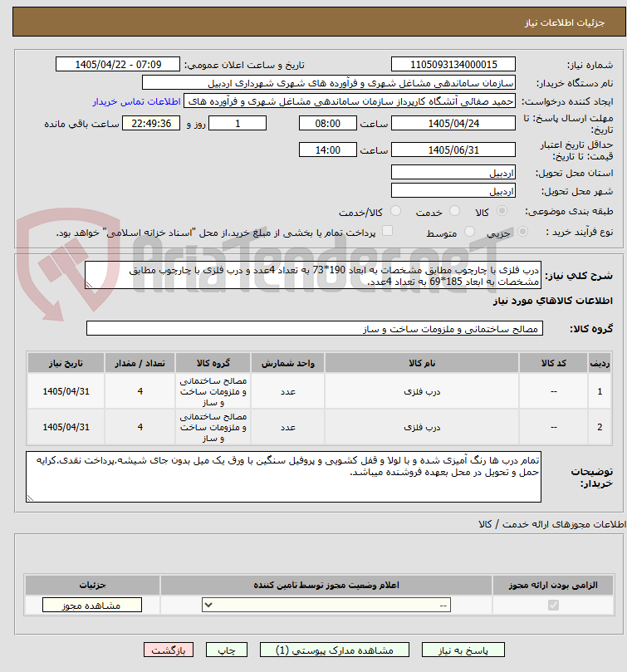Viewport: 627px width, 672px height.
Task: Click the ردیف column header
Action: 600,364
